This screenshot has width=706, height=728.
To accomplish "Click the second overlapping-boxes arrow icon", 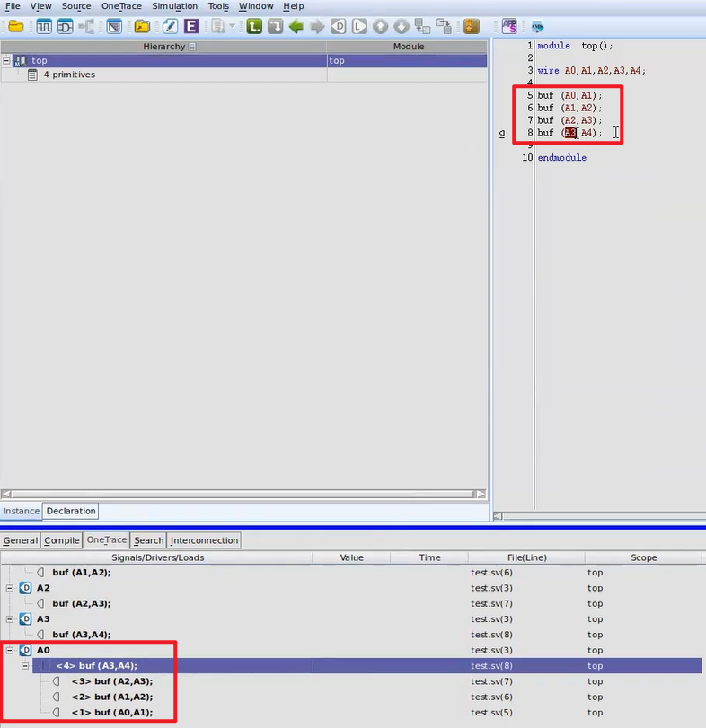I will coord(444,26).
